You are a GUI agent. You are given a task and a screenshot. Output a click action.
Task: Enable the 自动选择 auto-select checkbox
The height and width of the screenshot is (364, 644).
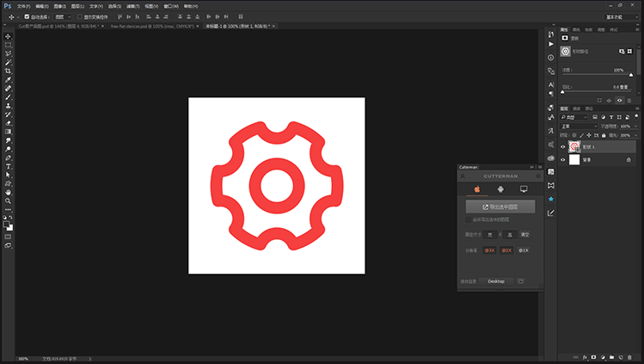point(27,16)
